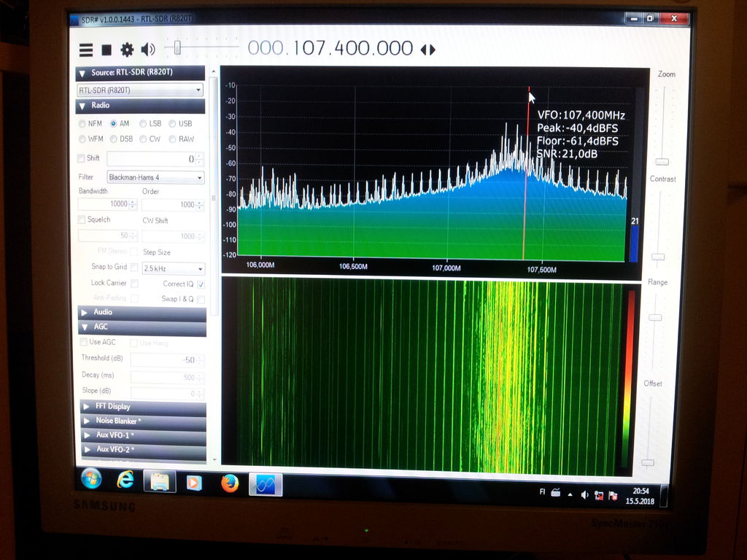The height and width of the screenshot is (560, 747).
Task: Select the NFM radio mode
Action: click(x=82, y=124)
